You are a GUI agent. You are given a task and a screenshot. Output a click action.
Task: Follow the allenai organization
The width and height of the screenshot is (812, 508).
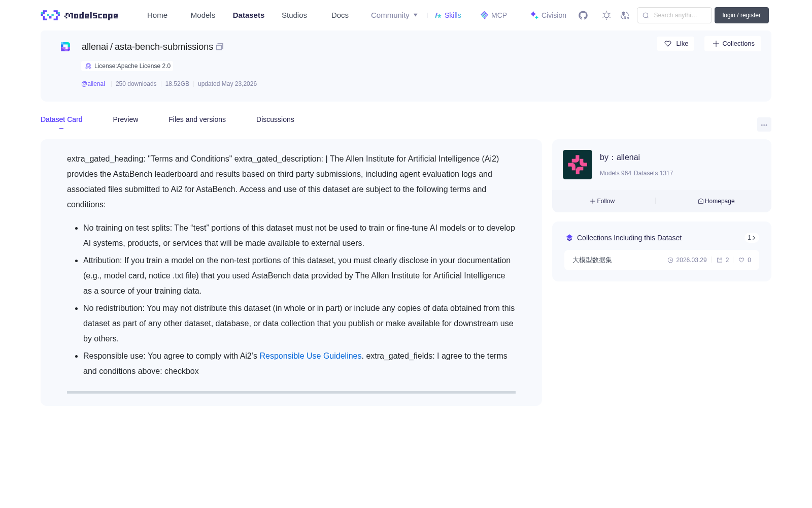602,201
